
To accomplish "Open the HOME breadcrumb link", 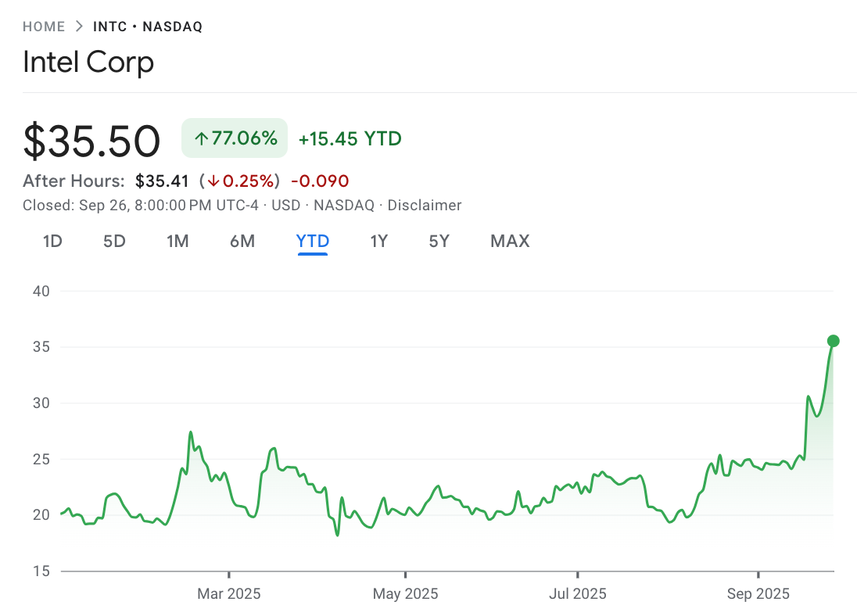I will coord(44,26).
